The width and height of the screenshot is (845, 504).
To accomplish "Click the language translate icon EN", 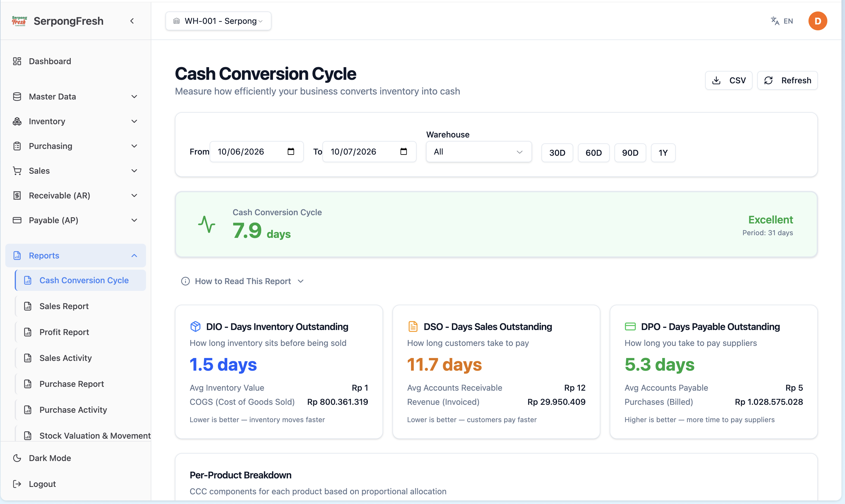I will pos(782,21).
